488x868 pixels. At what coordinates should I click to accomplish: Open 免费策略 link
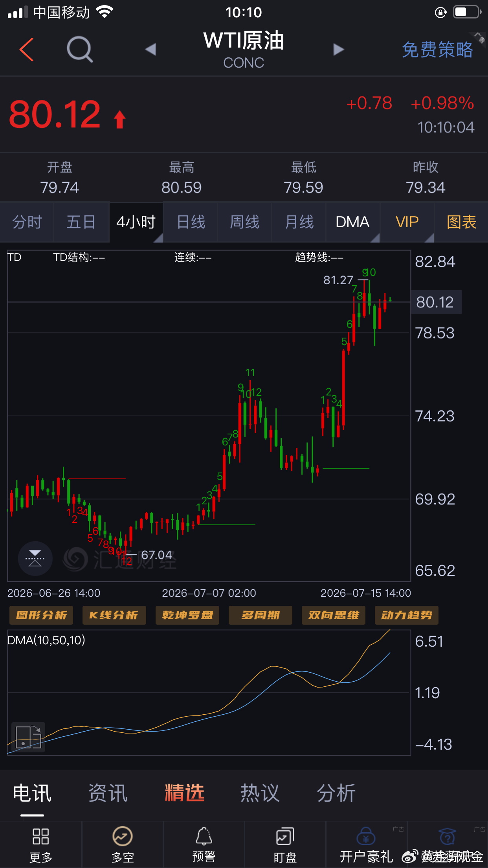click(x=437, y=50)
